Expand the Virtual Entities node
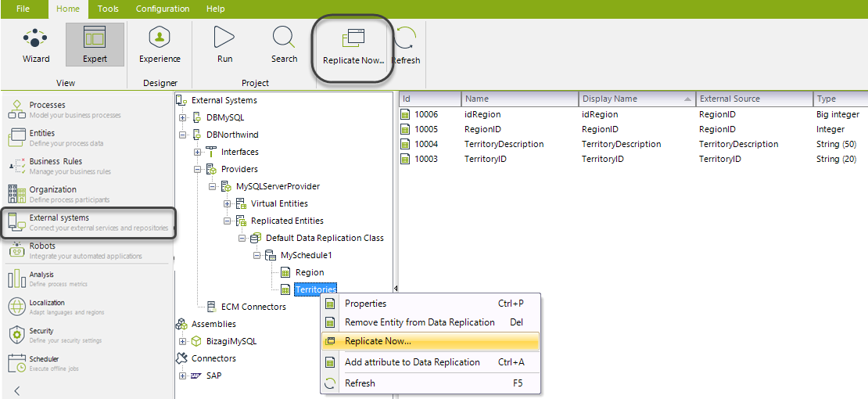The width and height of the screenshot is (868, 399). (x=227, y=203)
